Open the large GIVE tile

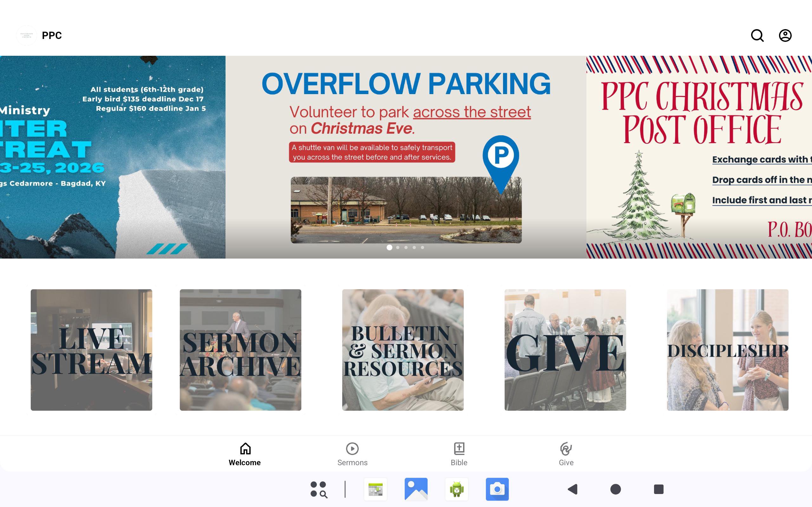(x=565, y=350)
